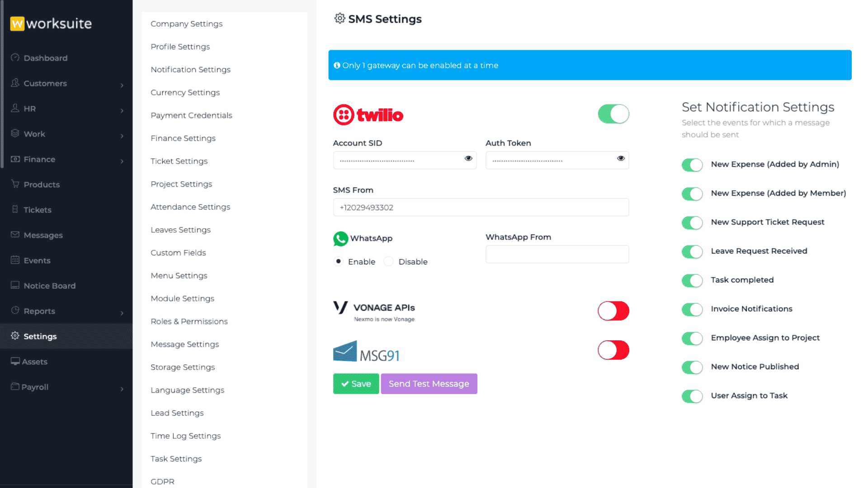Open Payment Credentials
Image resolution: width=868 pixels, height=488 pixels.
point(191,115)
